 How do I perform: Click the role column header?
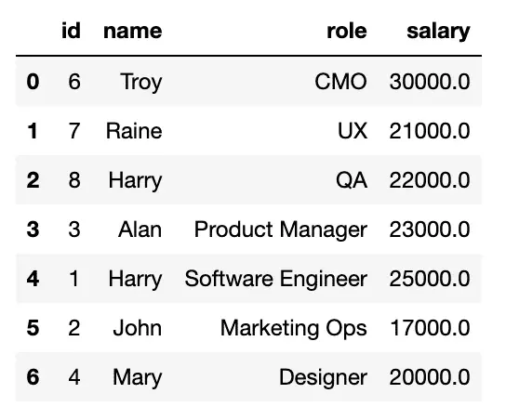pos(347,31)
